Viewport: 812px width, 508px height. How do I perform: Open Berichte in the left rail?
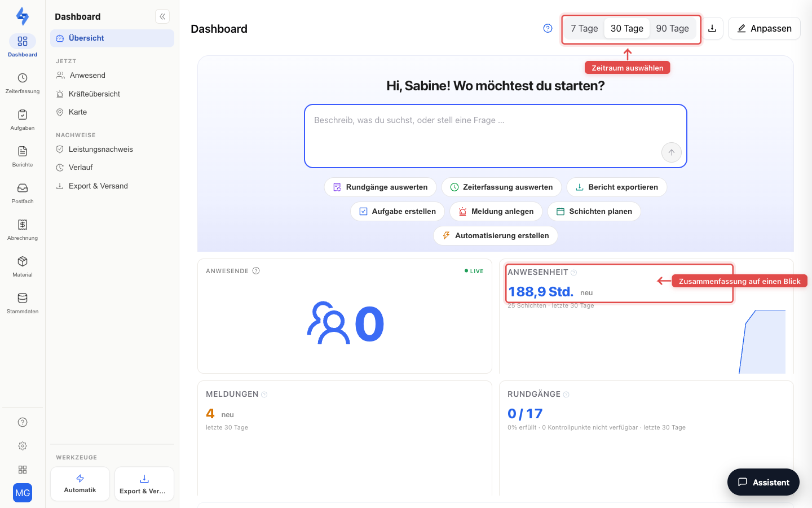tap(23, 156)
